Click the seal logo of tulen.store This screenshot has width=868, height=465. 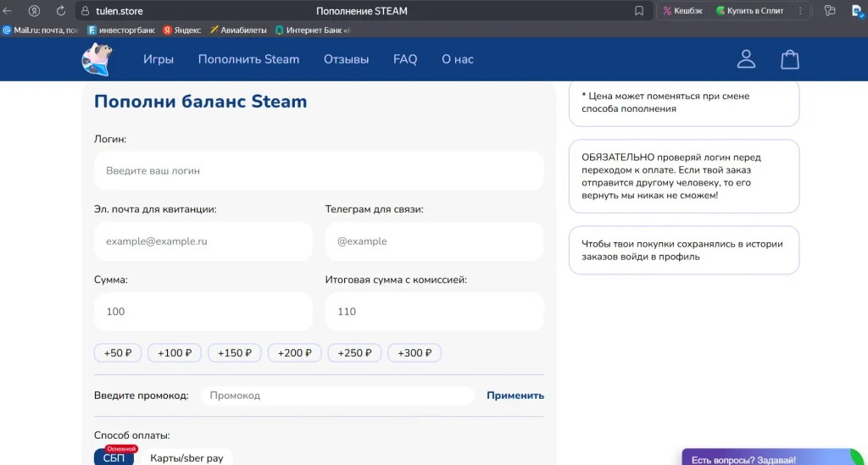(97, 58)
